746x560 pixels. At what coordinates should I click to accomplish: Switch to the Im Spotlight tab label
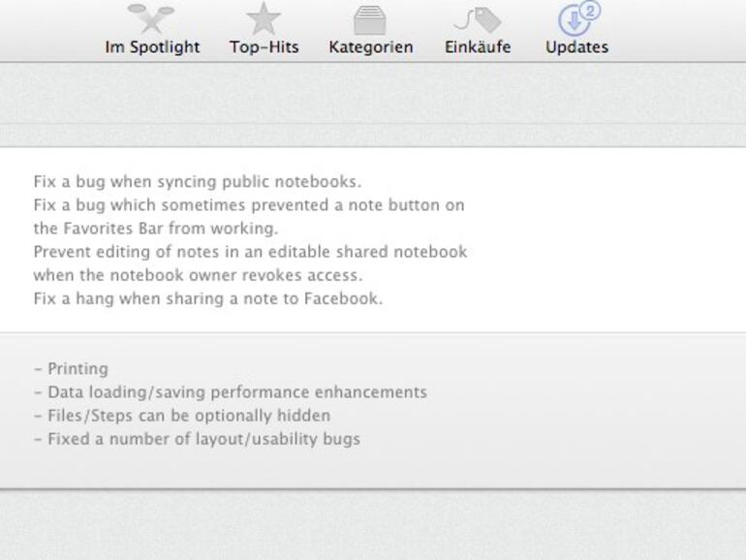click(152, 47)
